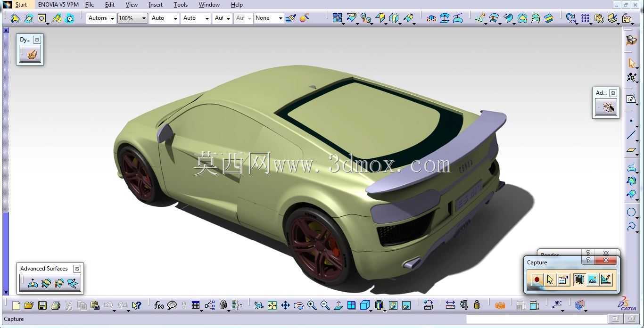Open the View menu

132,5
